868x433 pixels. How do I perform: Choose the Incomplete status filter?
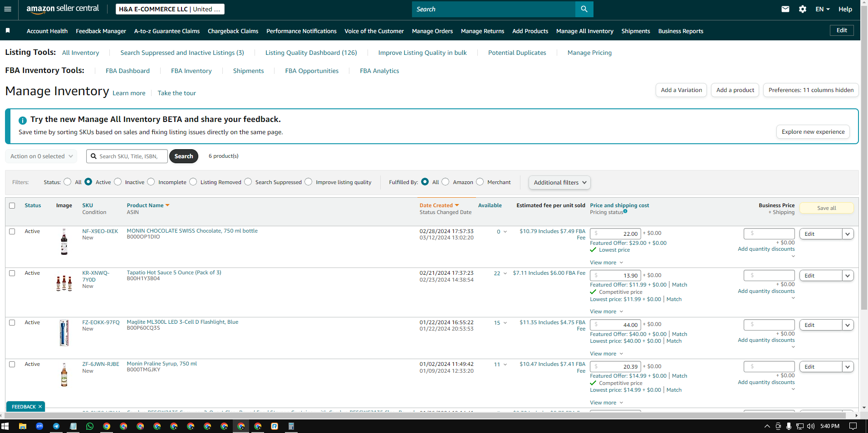151,182
